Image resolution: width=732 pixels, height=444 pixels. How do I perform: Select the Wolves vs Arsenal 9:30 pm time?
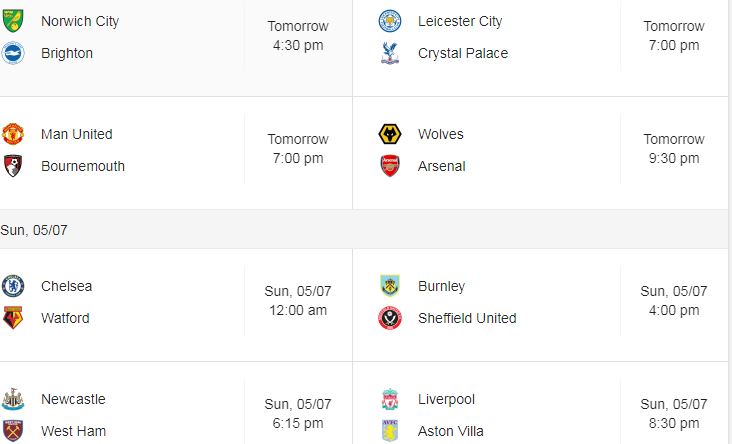click(x=674, y=158)
